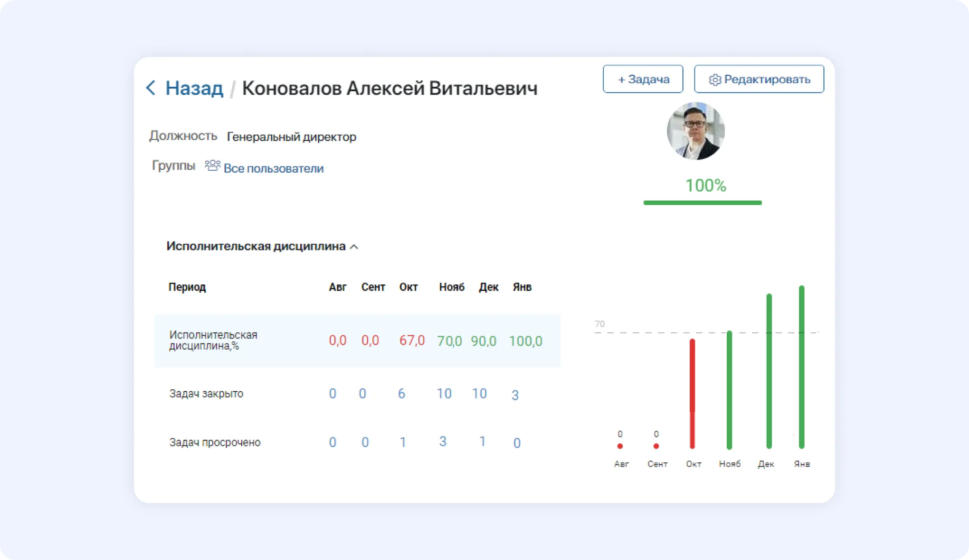This screenshot has height=560, width=969.
Task: Click the users group icon near Группы
Action: (x=212, y=166)
